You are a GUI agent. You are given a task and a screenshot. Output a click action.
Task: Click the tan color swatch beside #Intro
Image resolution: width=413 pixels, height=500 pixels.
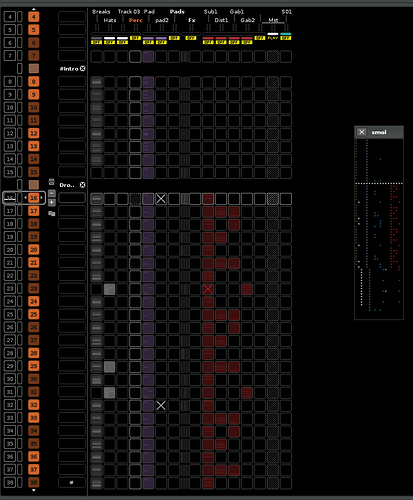tap(34, 69)
